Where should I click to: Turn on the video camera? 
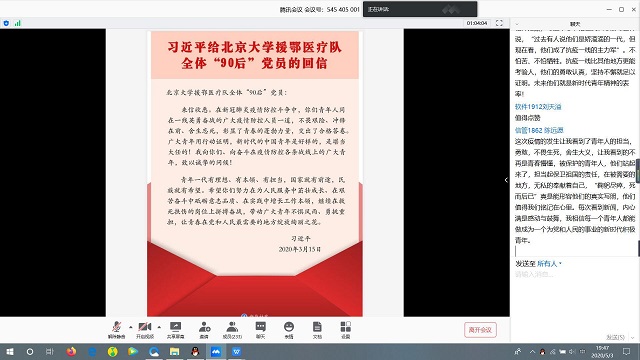(145, 330)
